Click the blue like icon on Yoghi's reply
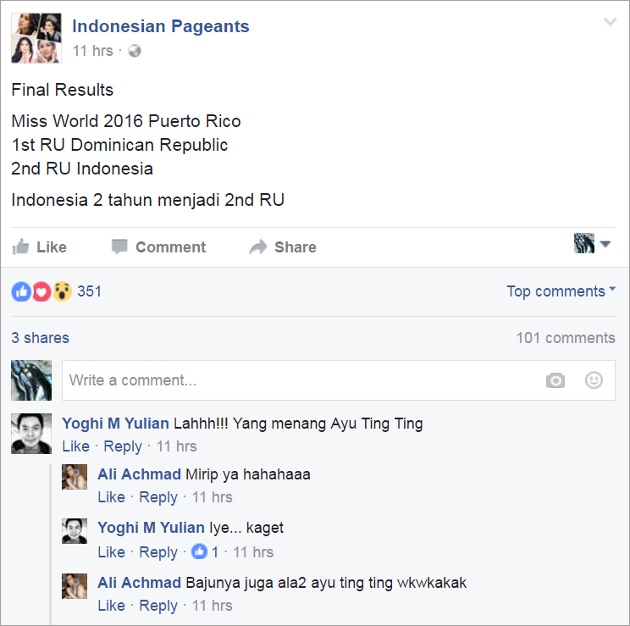Screen dimensions: 630x626 pyautogui.click(x=199, y=552)
